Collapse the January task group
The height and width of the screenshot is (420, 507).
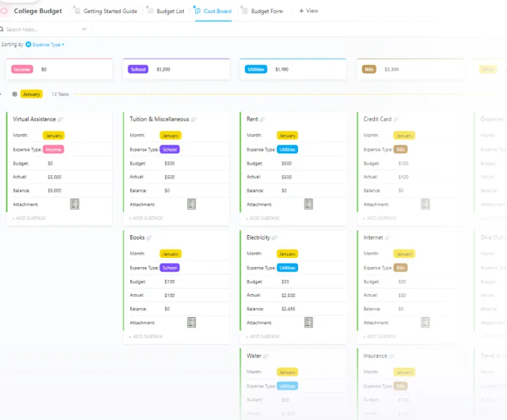(14, 94)
